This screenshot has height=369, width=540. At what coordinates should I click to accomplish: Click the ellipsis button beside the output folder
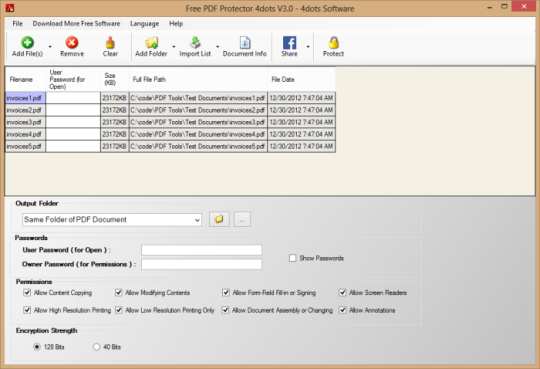(x=242, y=219)
